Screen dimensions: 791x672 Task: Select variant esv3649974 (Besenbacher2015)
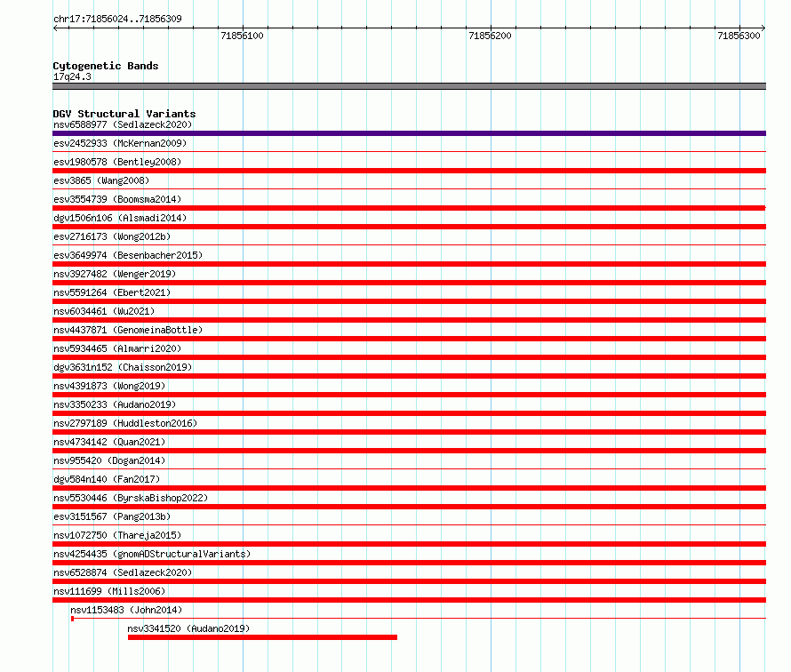coord(128,255)
